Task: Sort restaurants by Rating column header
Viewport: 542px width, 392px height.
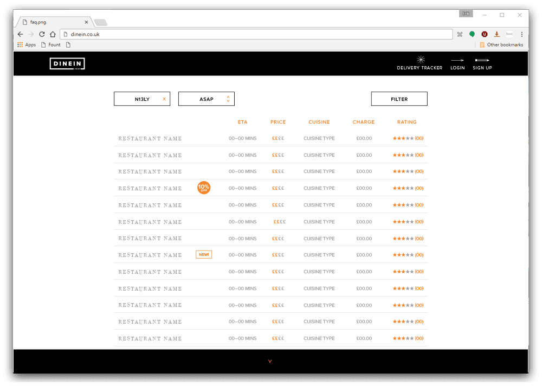Action: (406, 122)
